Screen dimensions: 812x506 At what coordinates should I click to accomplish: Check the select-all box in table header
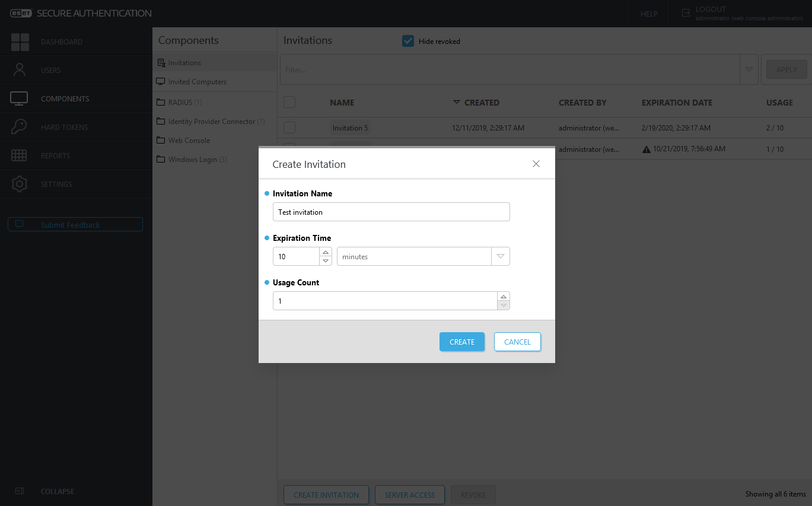[289, 102]
